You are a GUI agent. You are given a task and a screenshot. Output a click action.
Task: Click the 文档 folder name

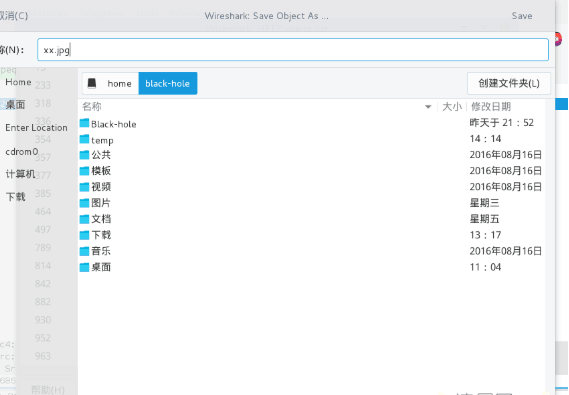[101, 219]
